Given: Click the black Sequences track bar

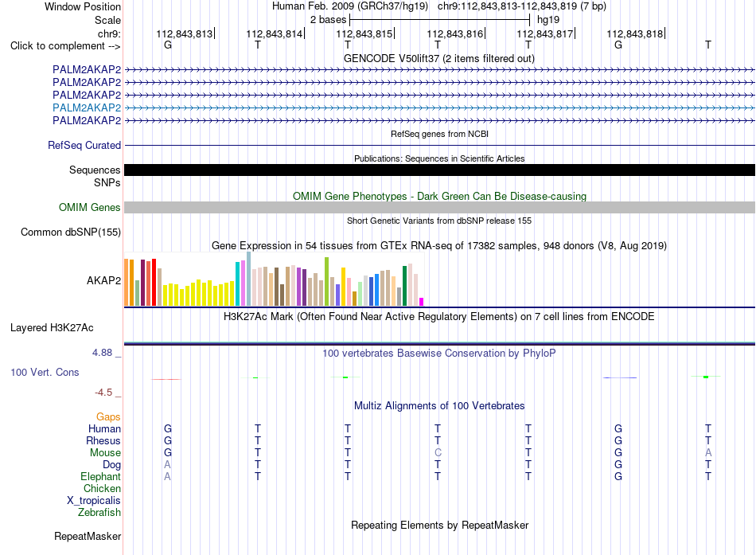Looking at the screenshot, I should [440, 170].
